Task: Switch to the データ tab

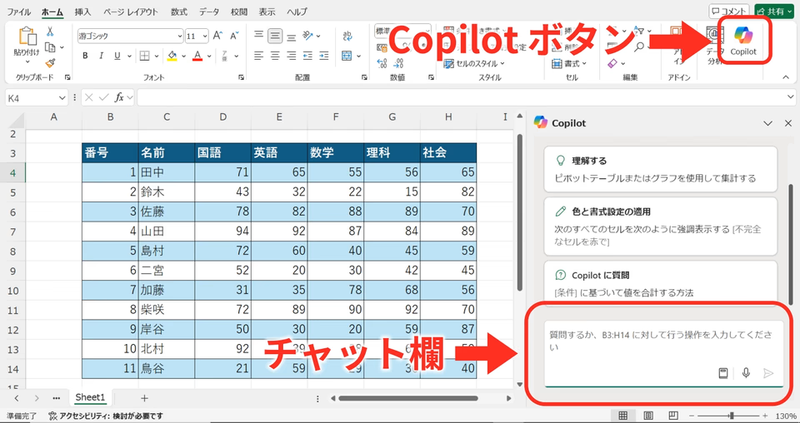Action: click(209, 11)
